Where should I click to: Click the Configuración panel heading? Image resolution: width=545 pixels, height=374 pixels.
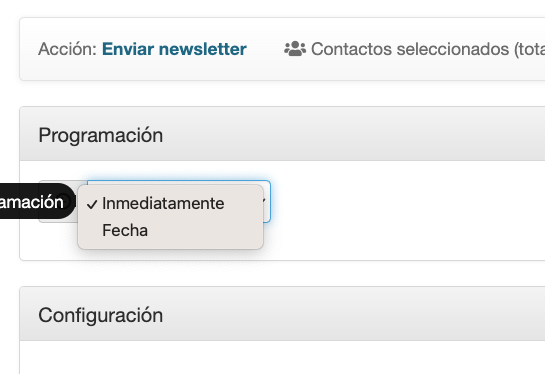point(100,315)
